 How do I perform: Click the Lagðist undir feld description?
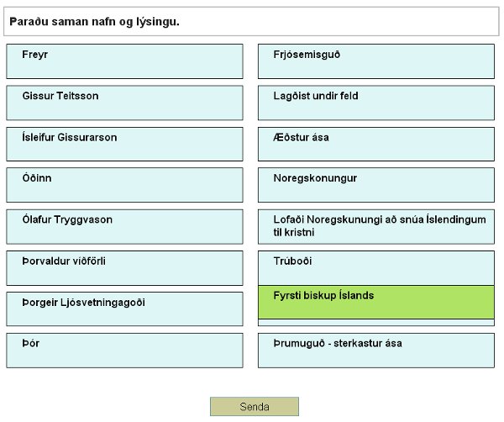click(x=376, y=103)
